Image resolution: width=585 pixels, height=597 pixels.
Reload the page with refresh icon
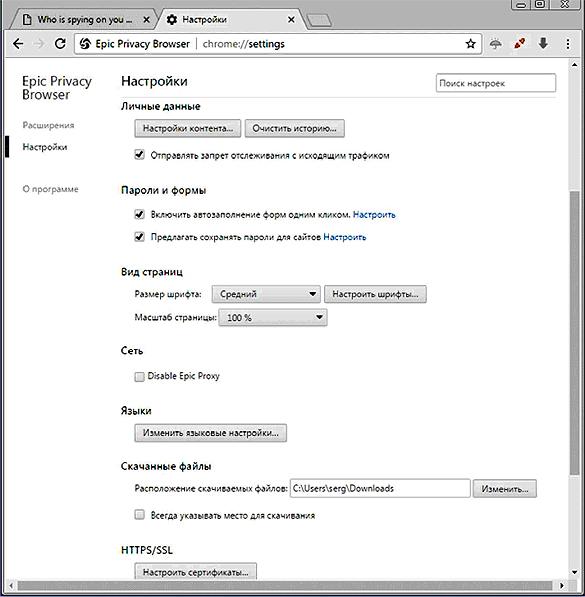[60, 44]
